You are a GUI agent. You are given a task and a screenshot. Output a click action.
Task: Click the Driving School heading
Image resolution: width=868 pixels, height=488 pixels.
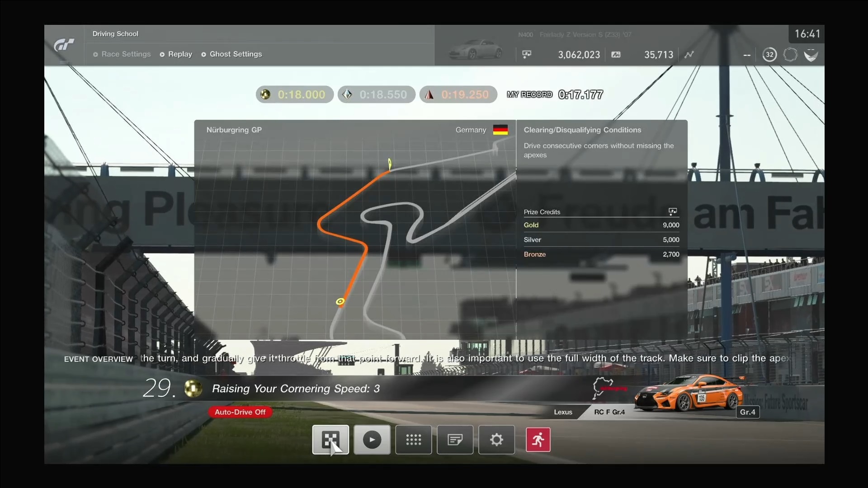pos(115,34)
